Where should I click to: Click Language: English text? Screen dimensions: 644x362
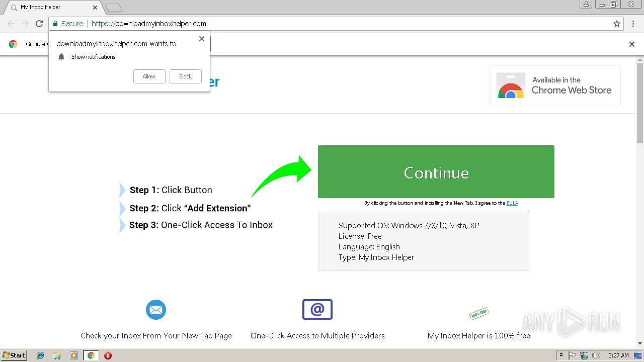[369, 246]
